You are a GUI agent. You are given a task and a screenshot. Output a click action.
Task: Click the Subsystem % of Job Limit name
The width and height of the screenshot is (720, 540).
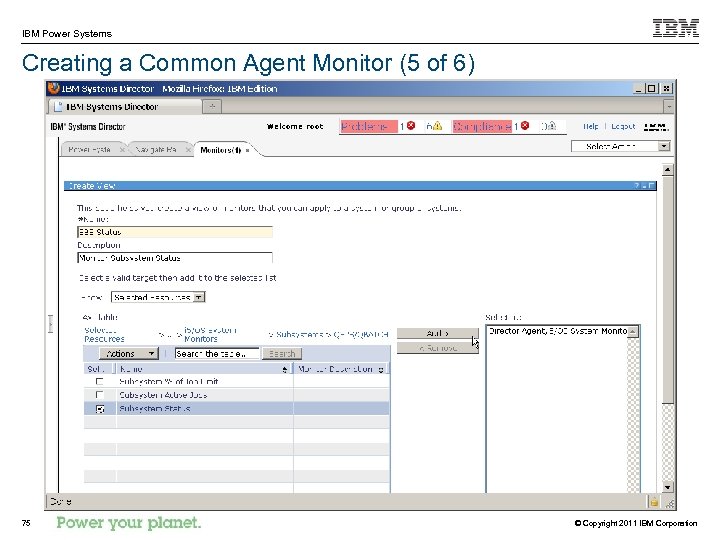click(x=169, y=381)
